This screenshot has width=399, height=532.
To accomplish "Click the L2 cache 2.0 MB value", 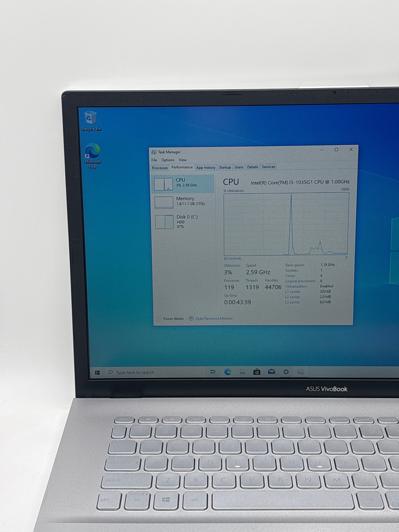I will pyautogui.click(x=325, y=297).
